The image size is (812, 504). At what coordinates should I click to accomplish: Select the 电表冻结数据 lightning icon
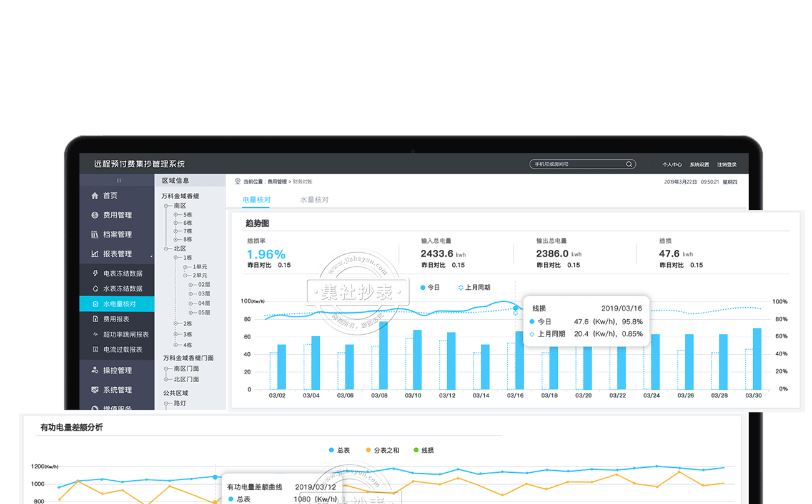pyautogui.click(x=96, y=274)
